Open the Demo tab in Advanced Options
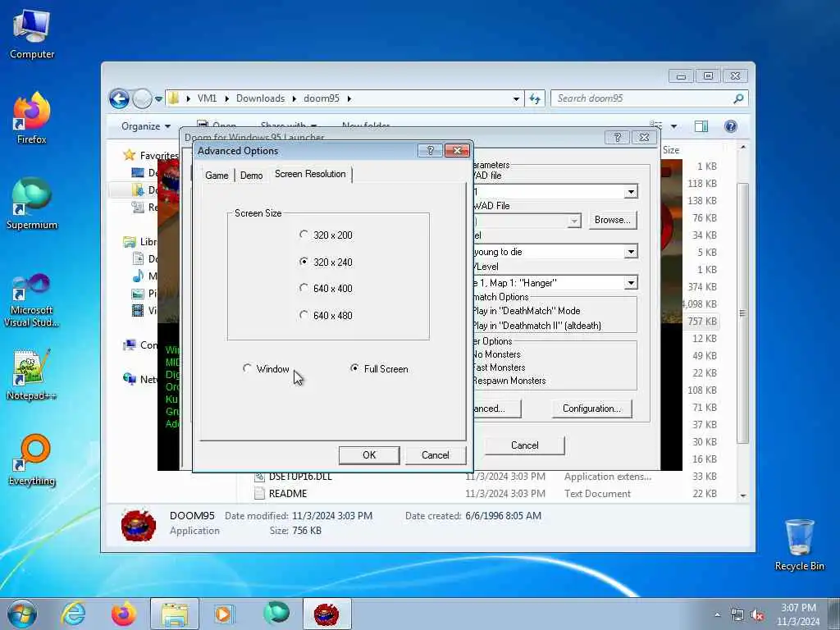The height and width of the screenshot is (630, 840). (251, 176)
